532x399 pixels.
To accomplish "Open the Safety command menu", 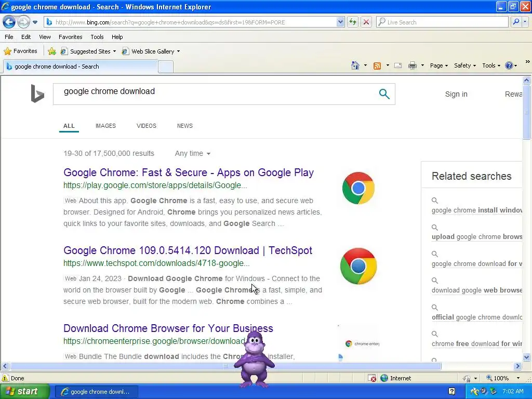I will [x=465, y=65].
